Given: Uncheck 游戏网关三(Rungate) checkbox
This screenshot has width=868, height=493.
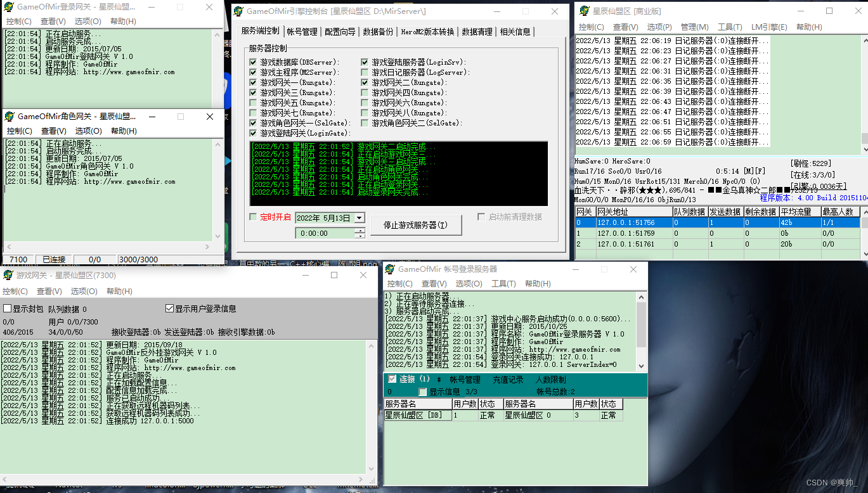Looking at the screenshot, I should point(253,93).
